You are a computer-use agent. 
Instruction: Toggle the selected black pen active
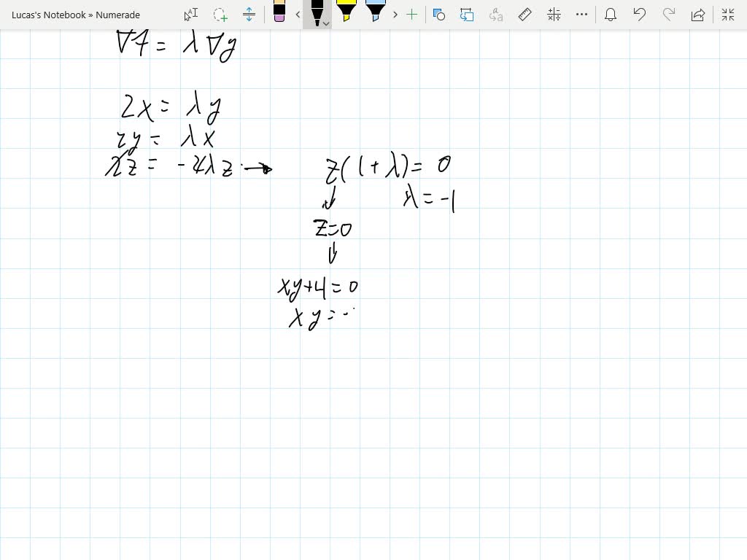point(317,13)
